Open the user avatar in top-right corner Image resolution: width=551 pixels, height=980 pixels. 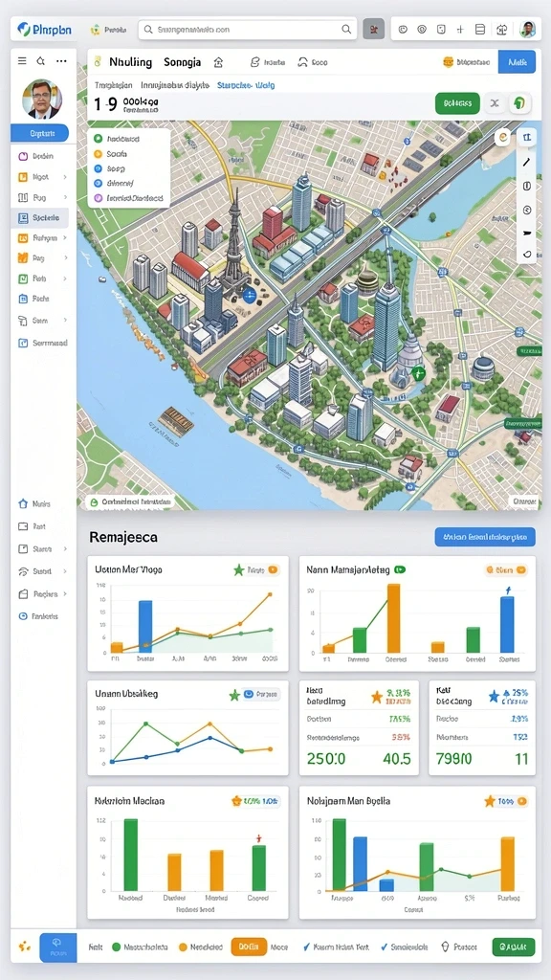pyautogui.click(x=528, y=29)
